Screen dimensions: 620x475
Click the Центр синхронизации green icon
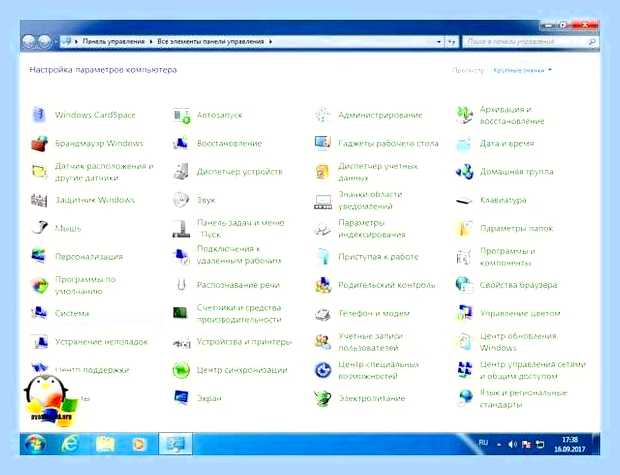click(x=181, y=370)
